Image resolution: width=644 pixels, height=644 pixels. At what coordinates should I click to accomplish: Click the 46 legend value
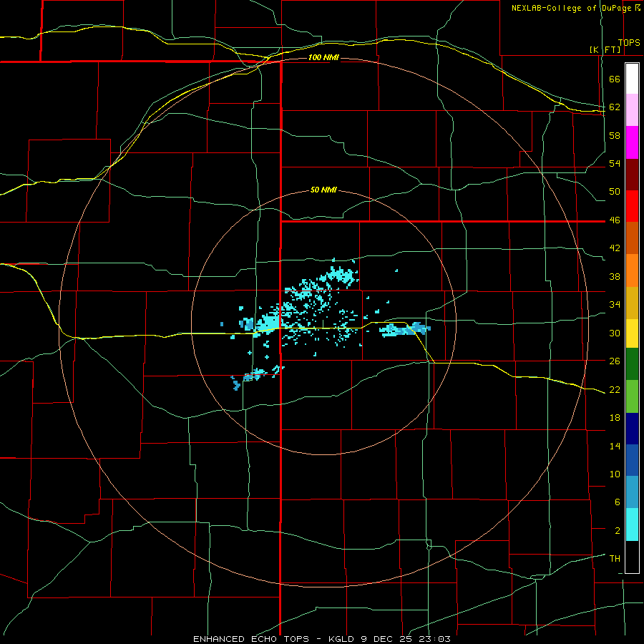tap(615, 220)
